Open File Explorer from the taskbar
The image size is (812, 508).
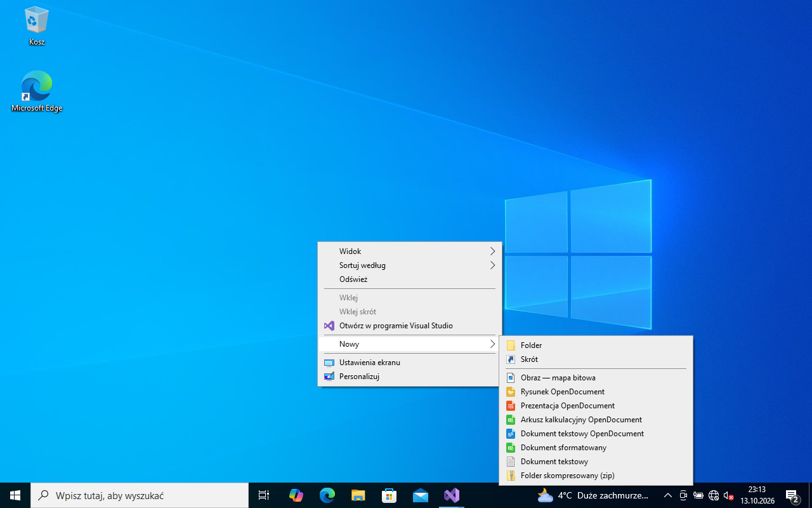[358, 495]
